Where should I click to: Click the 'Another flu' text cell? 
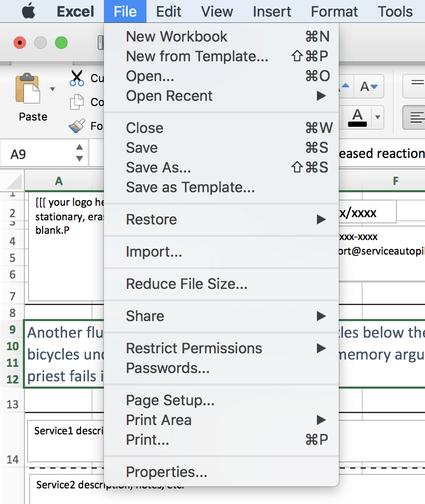point(64,354)
